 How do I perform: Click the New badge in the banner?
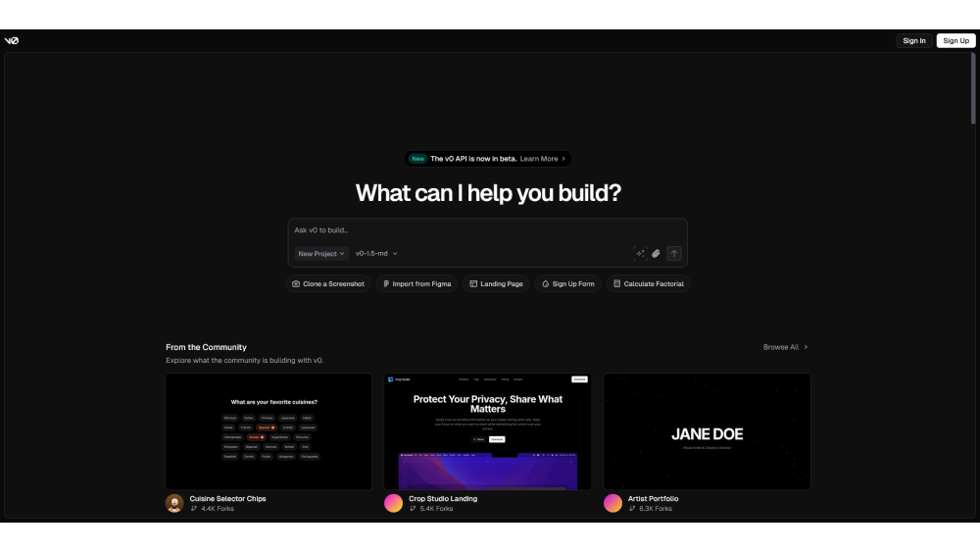point(417,159)
